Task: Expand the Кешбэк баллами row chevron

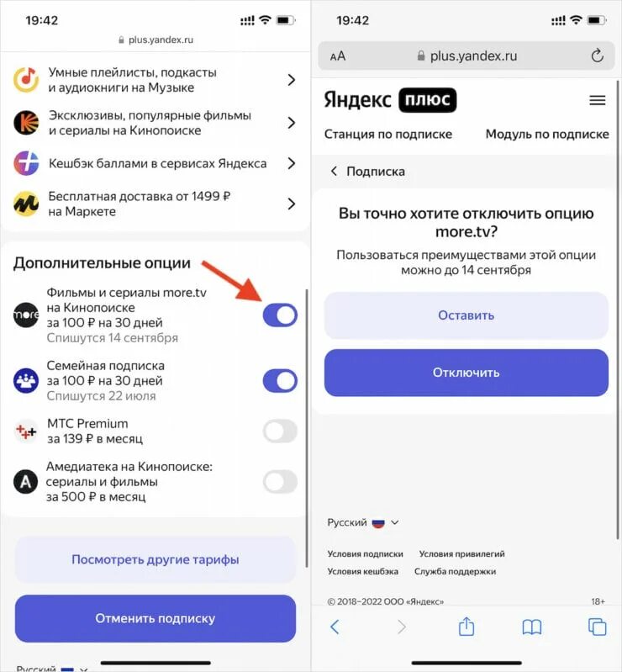Action: click(292, 163)
